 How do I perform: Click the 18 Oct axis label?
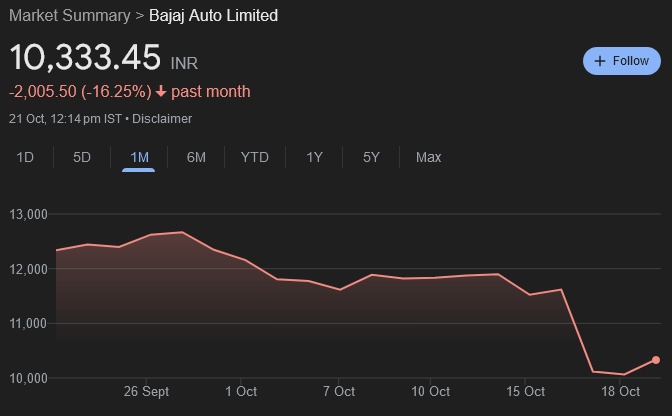620,391
